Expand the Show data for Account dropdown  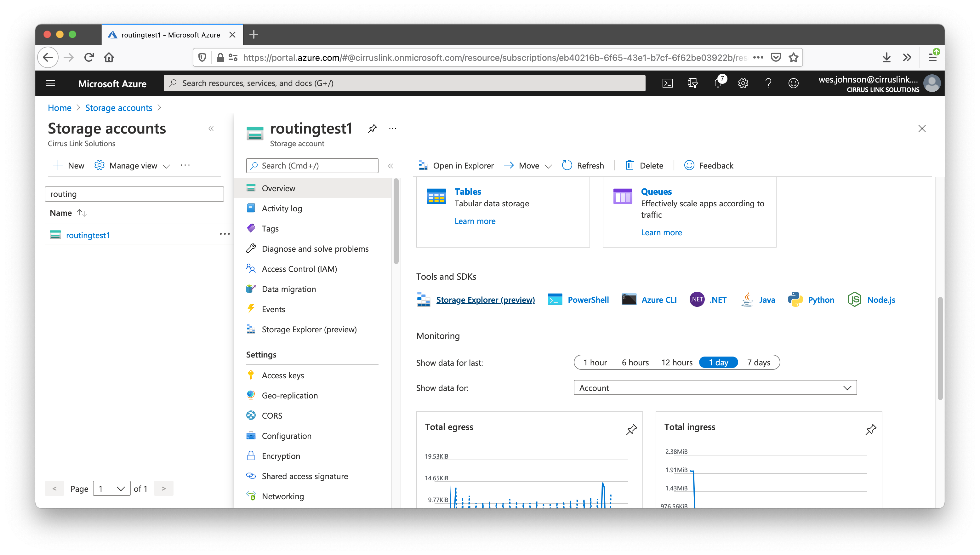(x=715, y=388)
